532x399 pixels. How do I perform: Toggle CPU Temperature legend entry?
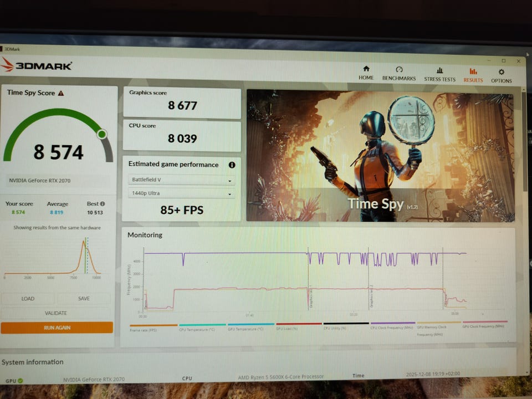(203, 328)
